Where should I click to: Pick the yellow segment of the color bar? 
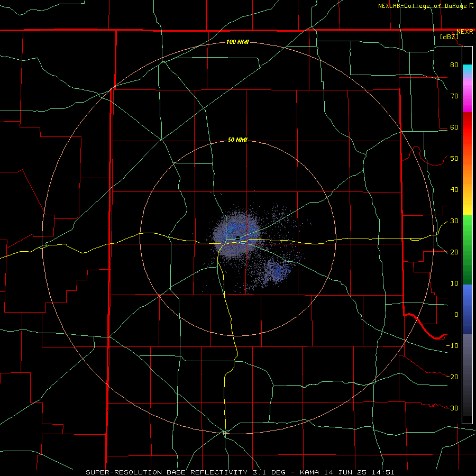pos(467,208)
